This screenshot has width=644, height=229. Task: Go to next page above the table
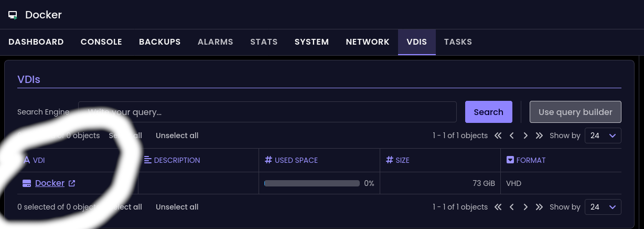525,136
